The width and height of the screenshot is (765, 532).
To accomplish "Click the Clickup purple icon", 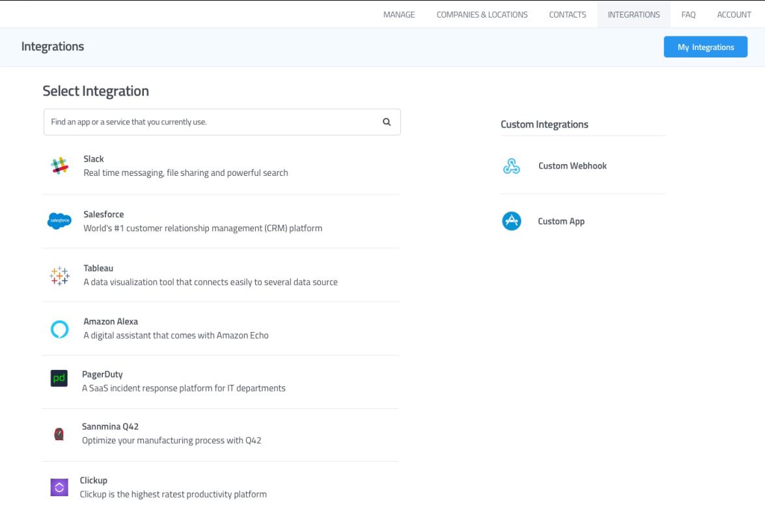I will point(59,487).
